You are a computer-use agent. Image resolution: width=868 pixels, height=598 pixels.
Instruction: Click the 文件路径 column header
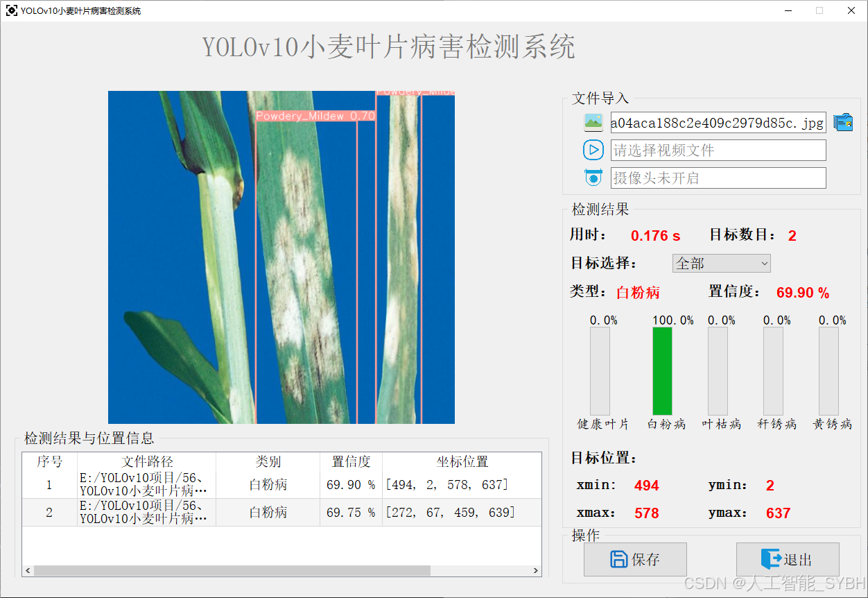click(x=147, y=462)
